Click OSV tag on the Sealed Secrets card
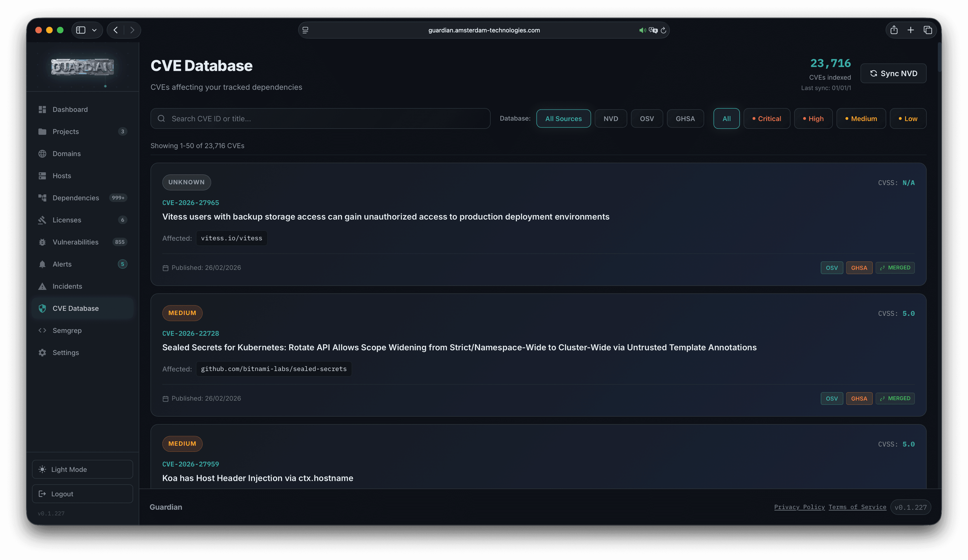This screenshot has width=968, height=560. (832, 398)
